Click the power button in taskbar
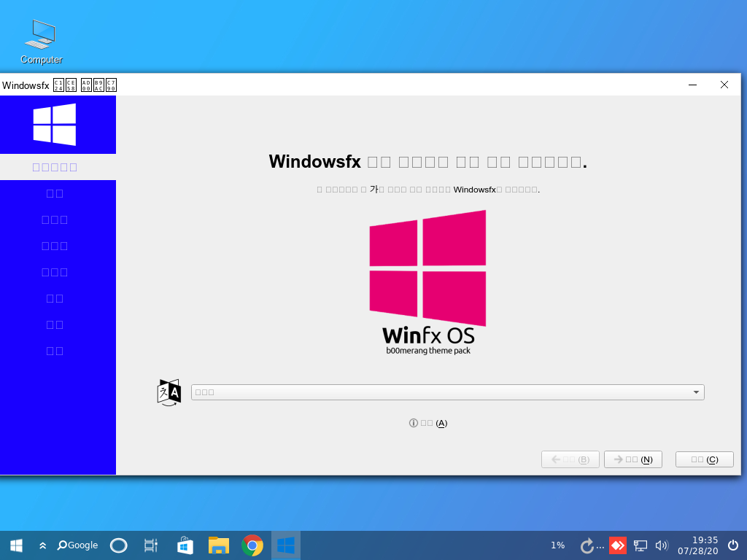 point(733,545)
